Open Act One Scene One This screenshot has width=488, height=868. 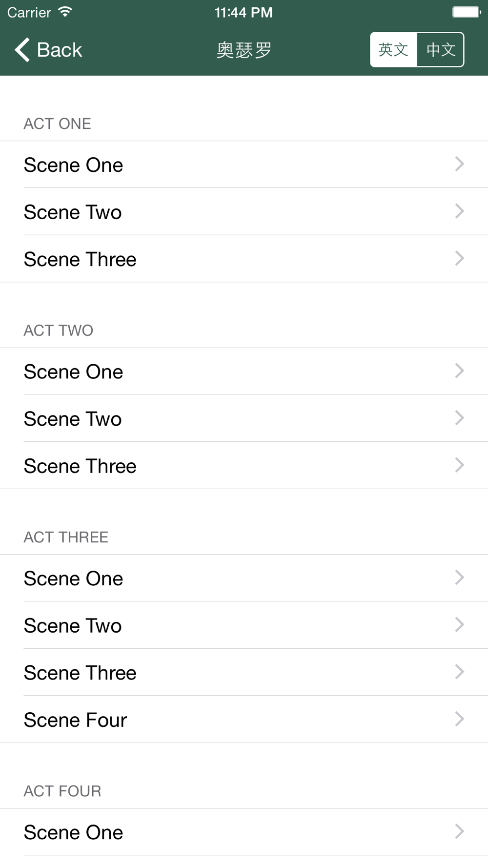pos(244,165)
